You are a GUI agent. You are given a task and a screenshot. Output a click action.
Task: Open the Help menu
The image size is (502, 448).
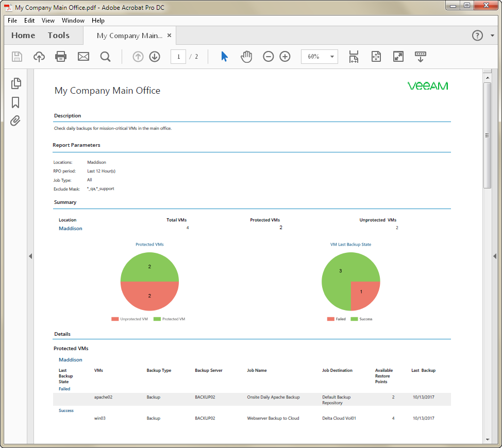[98, 21]
